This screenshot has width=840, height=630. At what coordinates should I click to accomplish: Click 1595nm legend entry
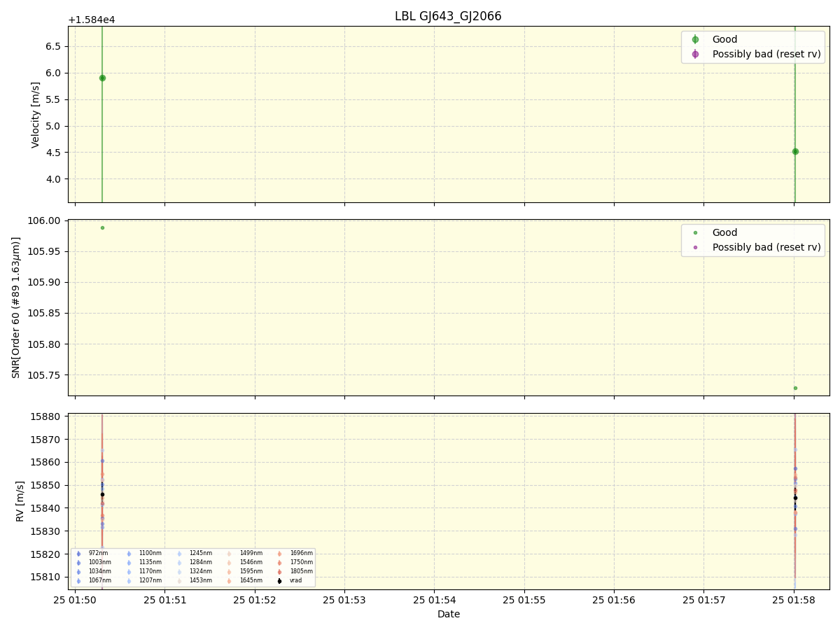tap(244, 571)
